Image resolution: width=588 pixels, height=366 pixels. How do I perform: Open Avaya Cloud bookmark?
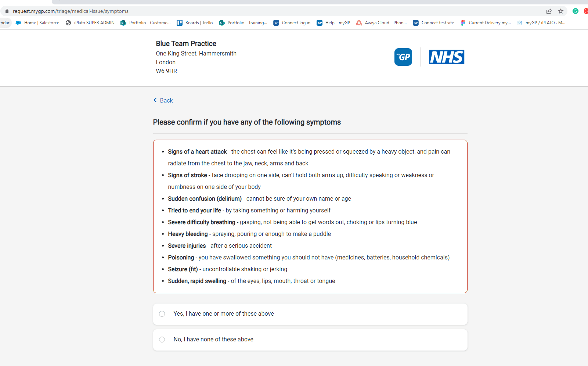tap(381, 23)
